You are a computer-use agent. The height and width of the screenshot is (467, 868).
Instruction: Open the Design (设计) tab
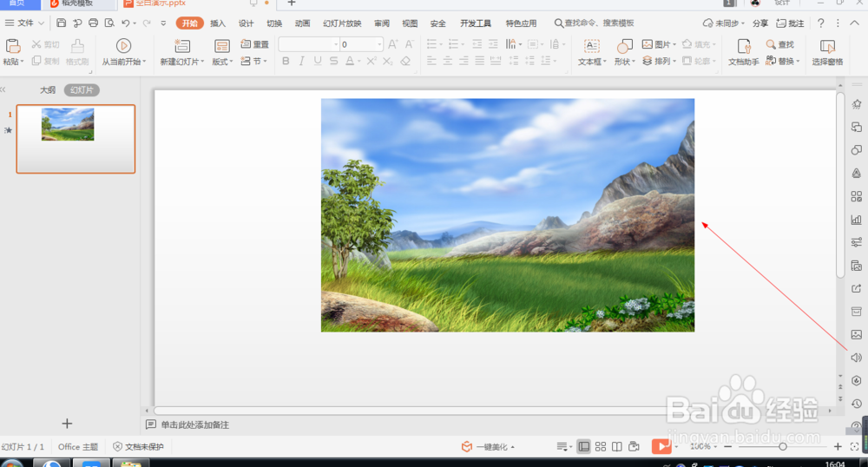point(246,23)
